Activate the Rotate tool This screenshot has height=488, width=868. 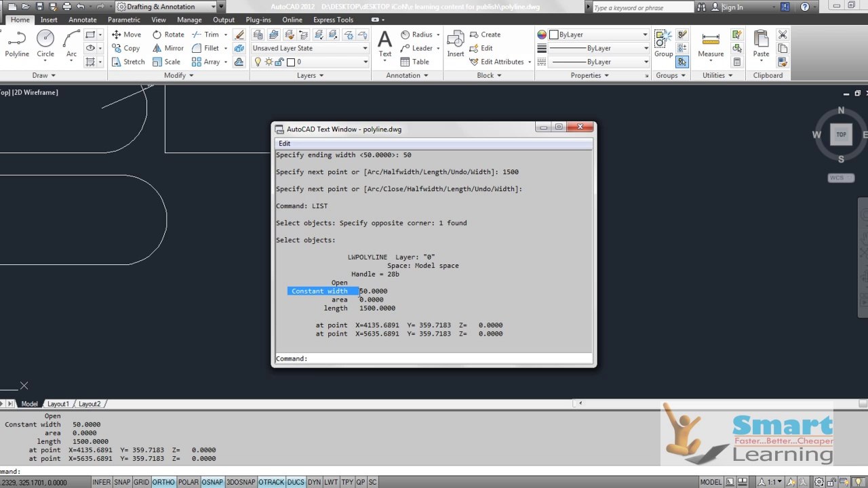point(168,35)
